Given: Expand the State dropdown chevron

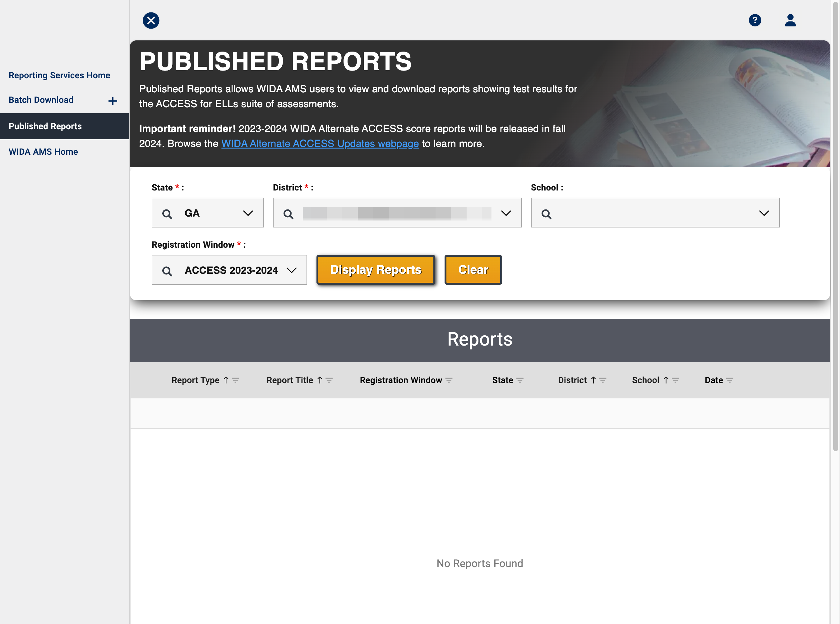Looking at the screenshot, I should coord(248,213).
